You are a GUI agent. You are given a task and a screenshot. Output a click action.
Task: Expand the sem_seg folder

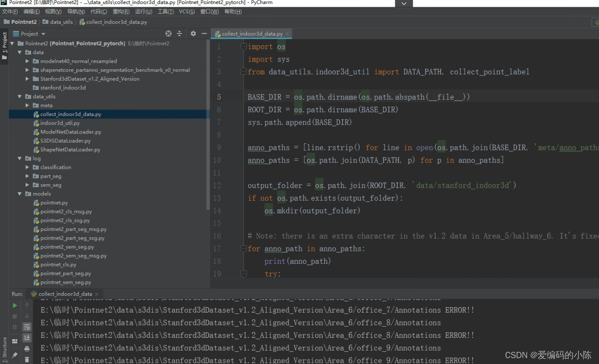coord(28,185)
